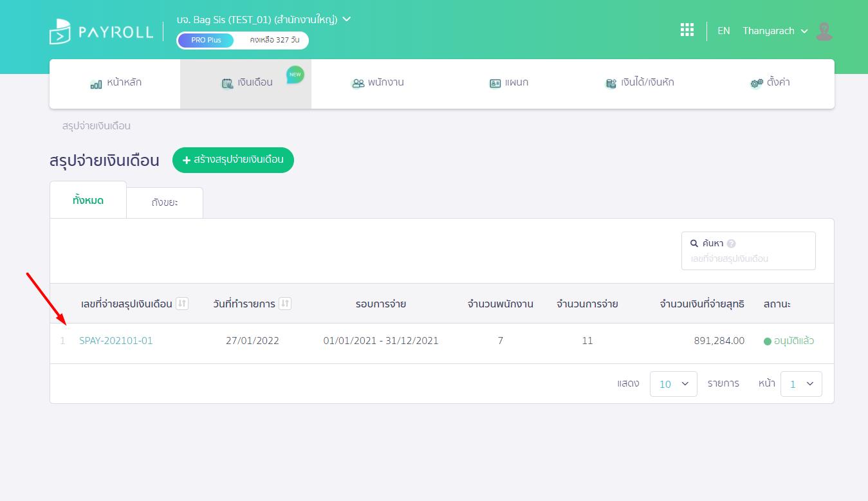
Task: Open the ตั้งค่า menu
Action: pyautogui.click(x=770, y=84)
